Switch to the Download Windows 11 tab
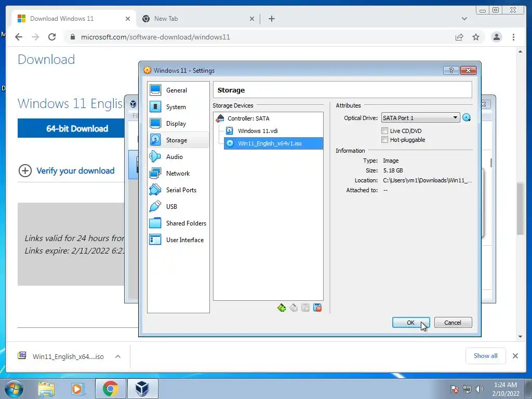 (x=74, y=19)
